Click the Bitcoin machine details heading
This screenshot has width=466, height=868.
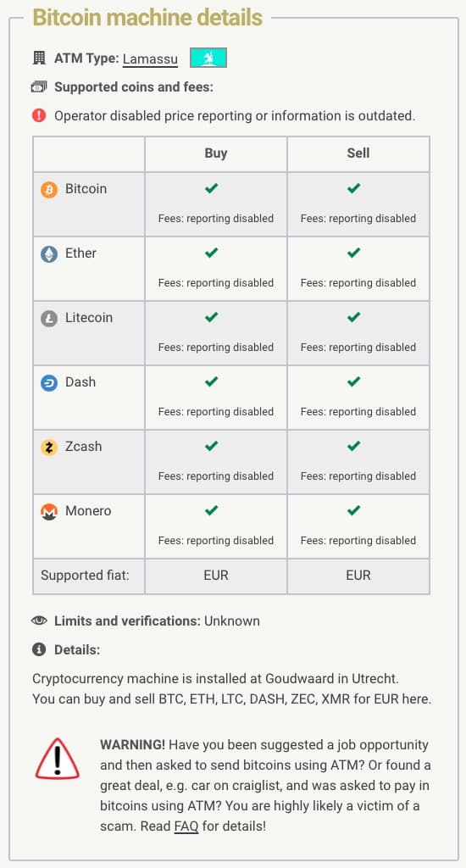[147, 18]
